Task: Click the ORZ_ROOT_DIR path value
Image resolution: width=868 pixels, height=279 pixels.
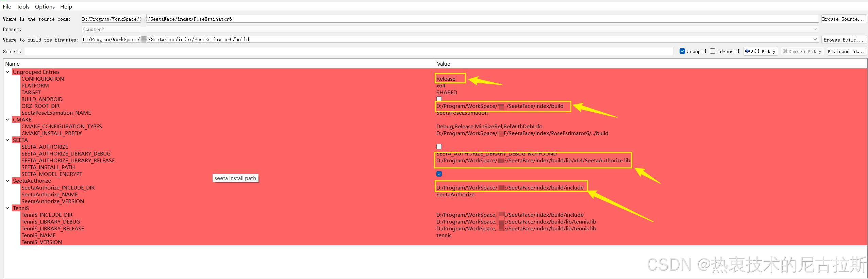Action: click(x=500, y=106)
